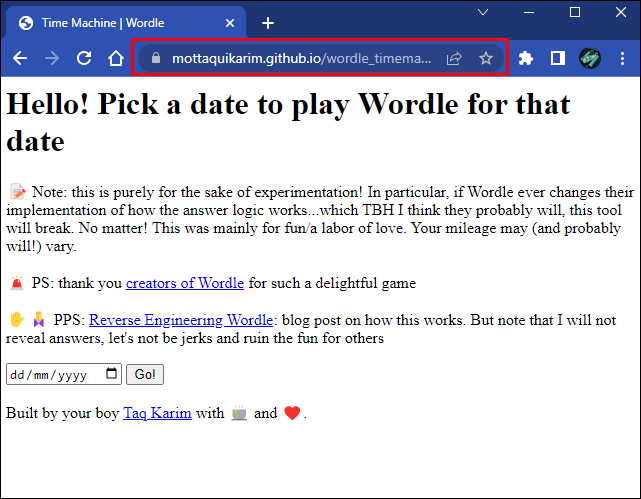The width and height of the screenshot is (641, 499).
Task: Go back to the previous page
Action: click(x=20, y=58)
